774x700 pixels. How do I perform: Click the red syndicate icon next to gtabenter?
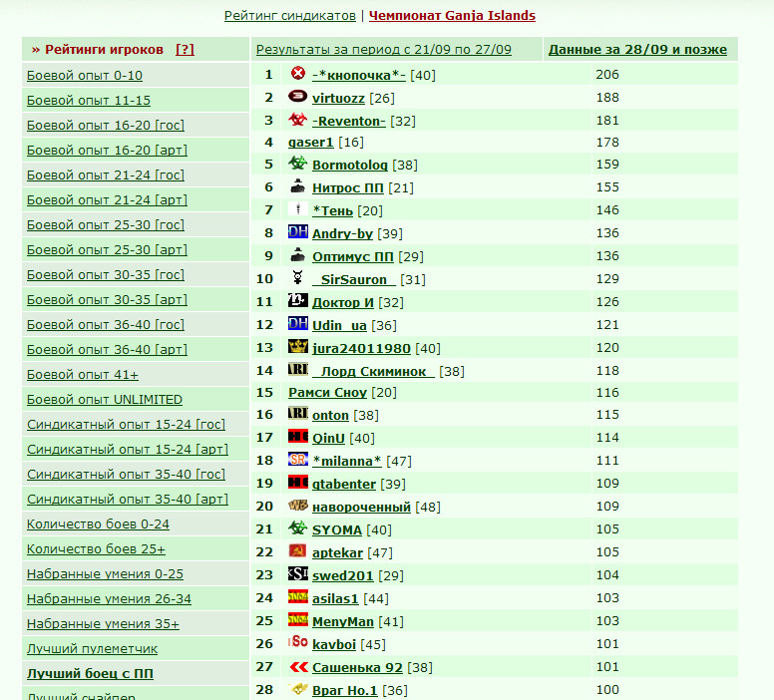tap(297, 482)
